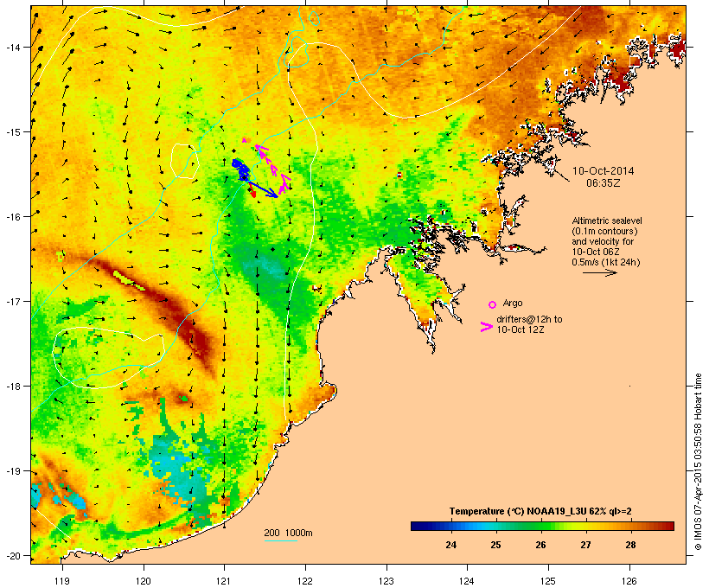Image resolution: width=709 pixels, height=588 pixels.
Task: Click the '200 1000m' depth contour label
Action: tap(288, 533)
